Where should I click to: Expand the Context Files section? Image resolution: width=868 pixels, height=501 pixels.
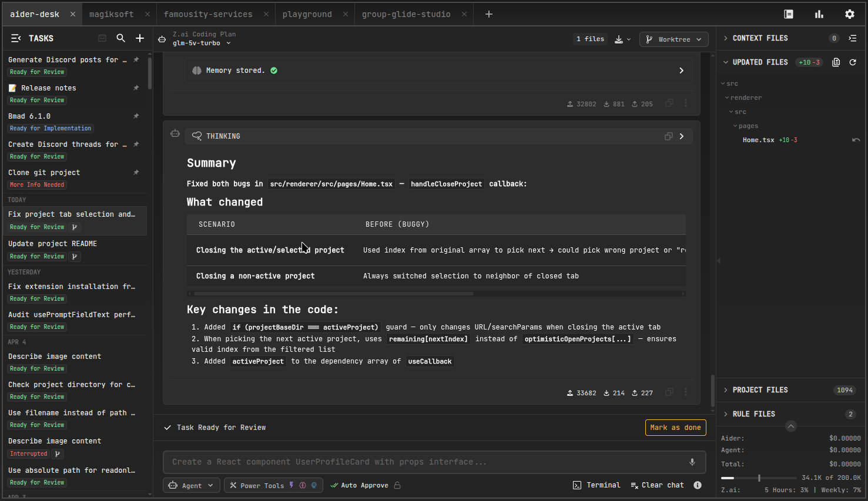(726, 38)
